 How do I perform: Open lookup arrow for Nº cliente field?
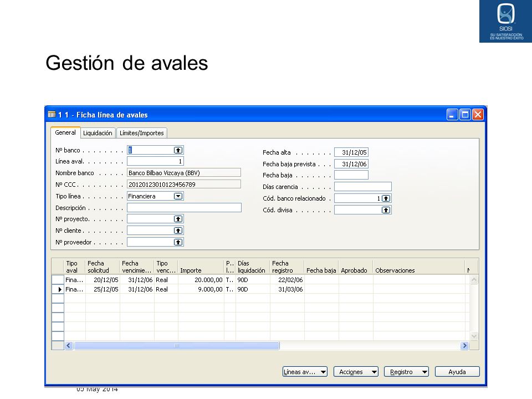pos(178,231)
